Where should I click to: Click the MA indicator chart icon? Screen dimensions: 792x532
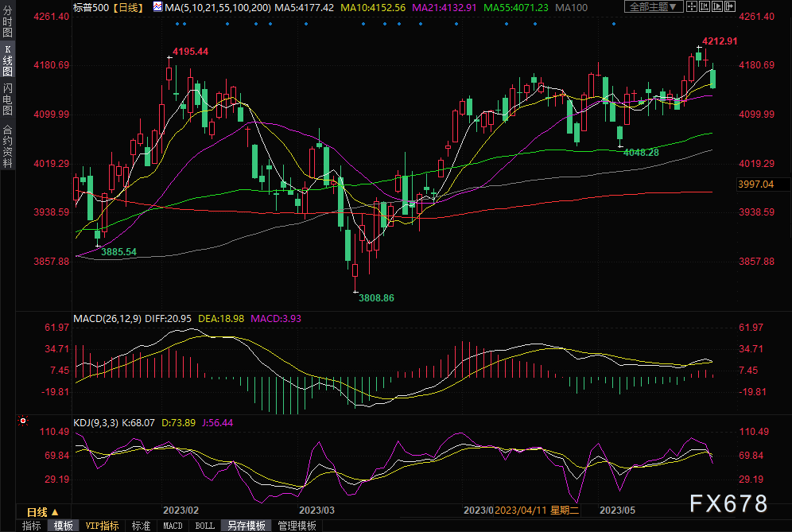158,7
